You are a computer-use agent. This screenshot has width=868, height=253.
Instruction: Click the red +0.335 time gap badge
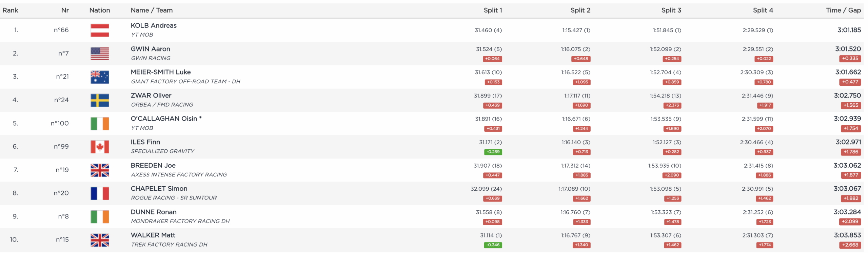click(850, 59)
